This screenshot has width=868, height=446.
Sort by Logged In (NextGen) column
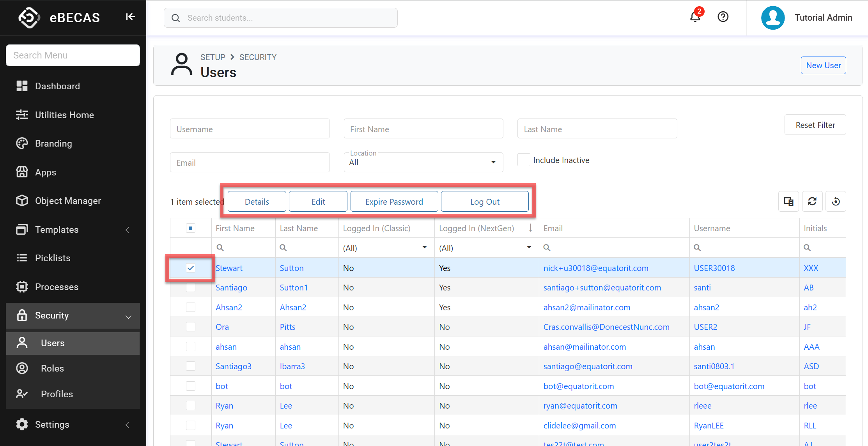pos(477,228)
